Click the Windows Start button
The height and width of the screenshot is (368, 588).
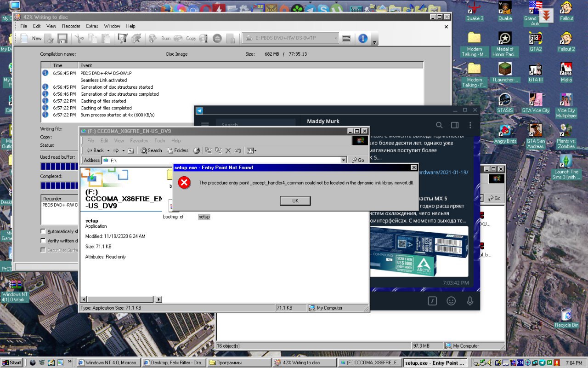click(12, 362)
